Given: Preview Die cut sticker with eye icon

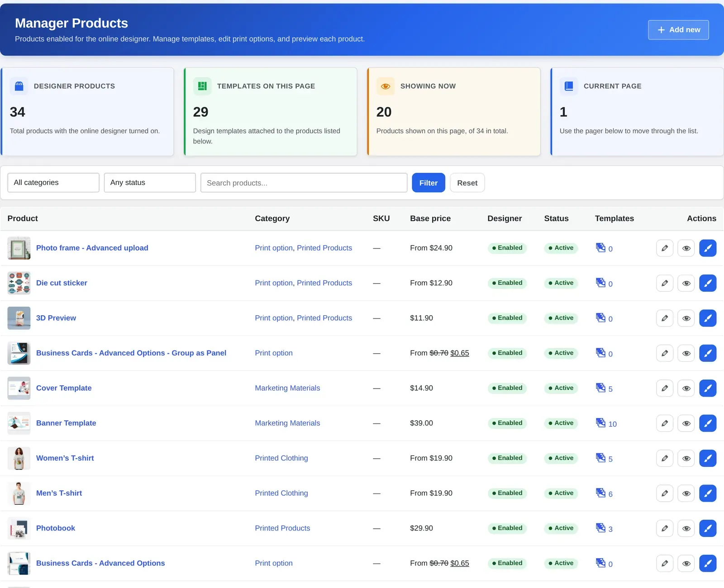Looking at the screenshot, I should point(686,283).
